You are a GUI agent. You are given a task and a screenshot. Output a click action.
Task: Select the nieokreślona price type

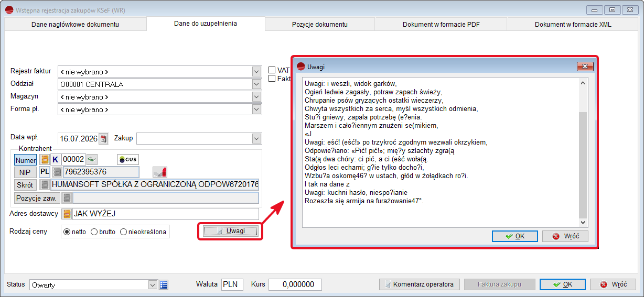point(124,232)
